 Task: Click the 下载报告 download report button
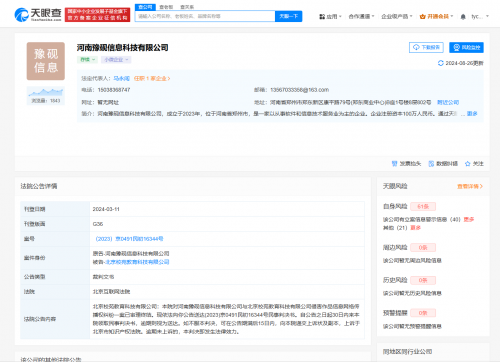(x=426, y=47)
